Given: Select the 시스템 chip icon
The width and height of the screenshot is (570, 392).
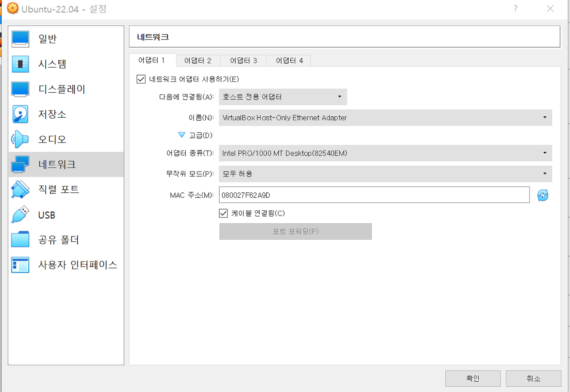Looking at the screenshot, I should 20,64.
